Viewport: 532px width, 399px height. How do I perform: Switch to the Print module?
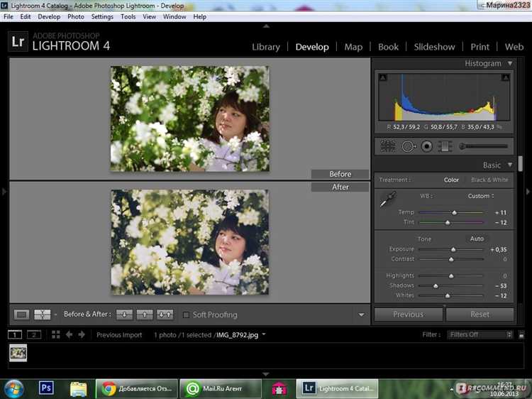[x=480, y=47]
